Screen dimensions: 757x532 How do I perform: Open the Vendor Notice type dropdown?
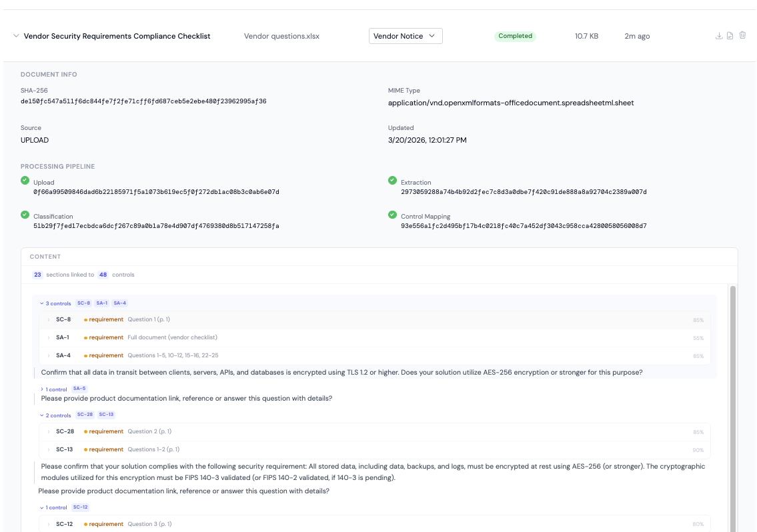406,36
